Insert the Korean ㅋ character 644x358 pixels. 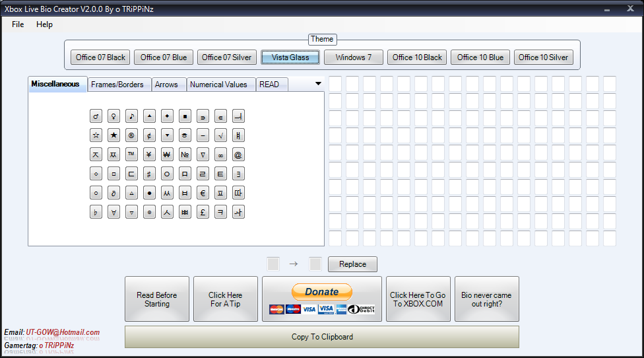tap(220, 212)
